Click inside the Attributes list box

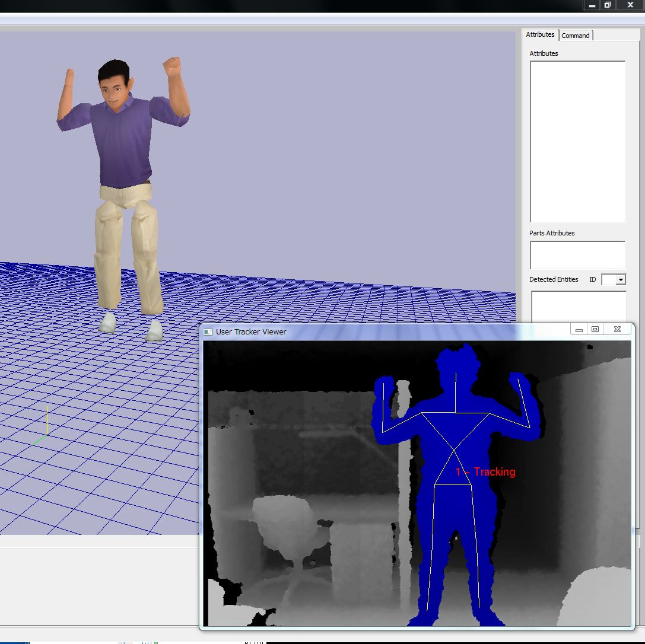click(x=577, y=141)
